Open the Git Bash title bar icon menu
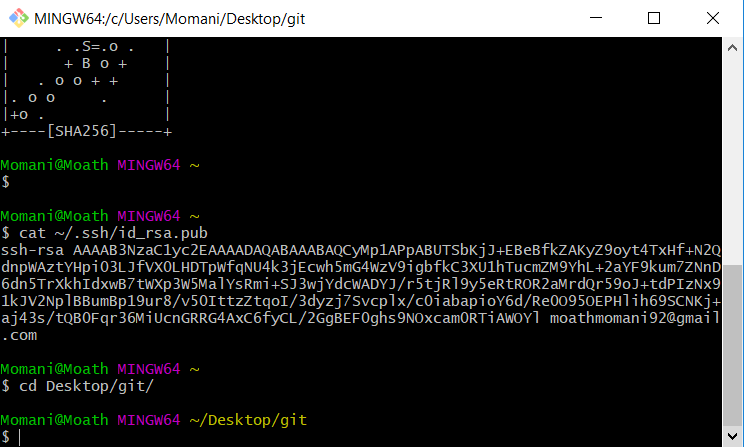 [x=19, y=19]
